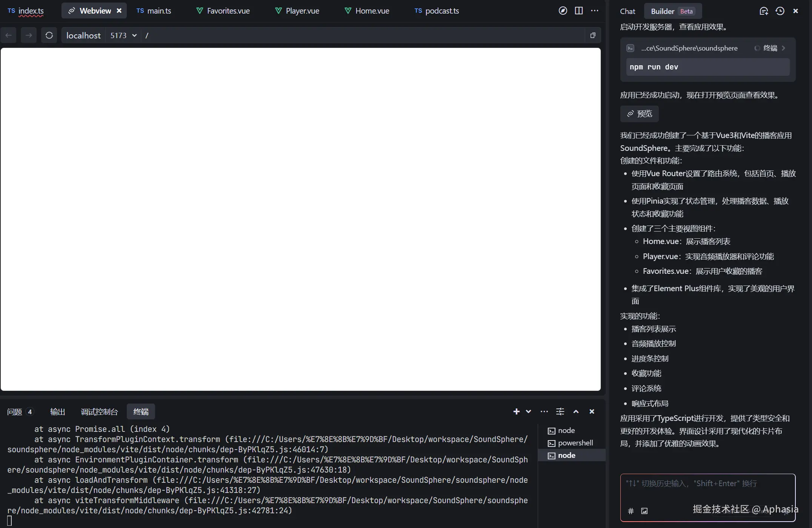Attach an image in the chat input
Image resolution: width=812 pixels, height=528 pixels.
click(644, 511)
